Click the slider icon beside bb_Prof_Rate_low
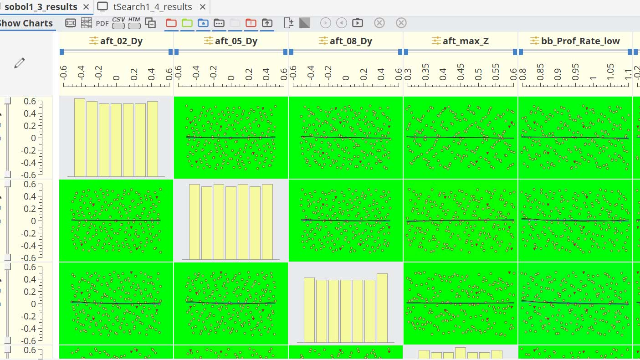 pyautogui.click(x=535, y=41)
